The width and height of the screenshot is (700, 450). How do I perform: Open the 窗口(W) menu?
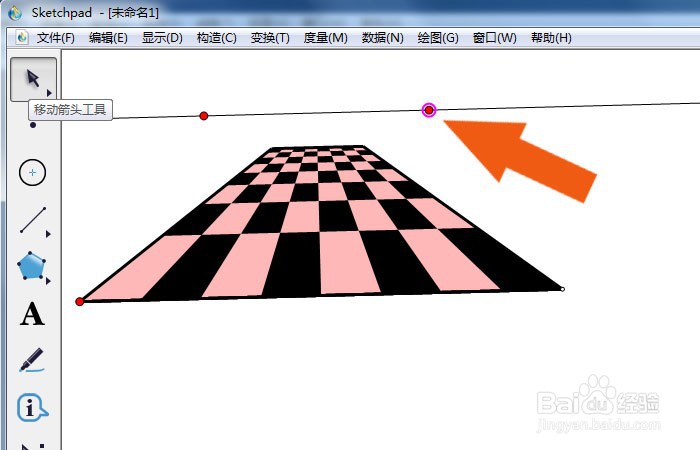(495, 38)
